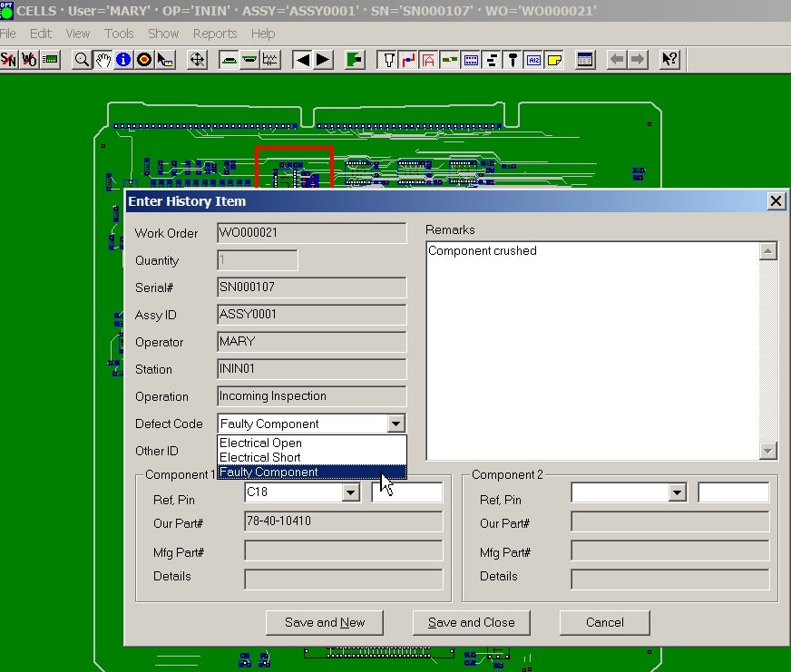
Task: Click the Component 1 Our Part# field
Action: coord(344,521)
